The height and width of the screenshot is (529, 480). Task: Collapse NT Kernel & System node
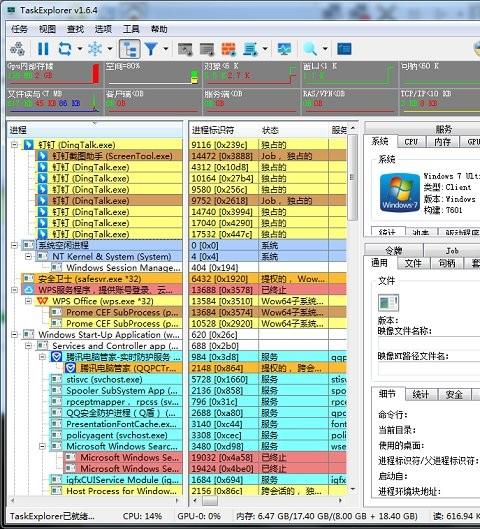(29, 256)
